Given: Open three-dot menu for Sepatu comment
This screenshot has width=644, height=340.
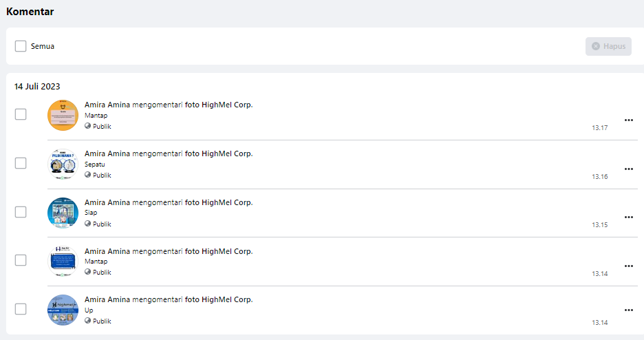Looking at the screenshot, I should click(x=628, y=169).
